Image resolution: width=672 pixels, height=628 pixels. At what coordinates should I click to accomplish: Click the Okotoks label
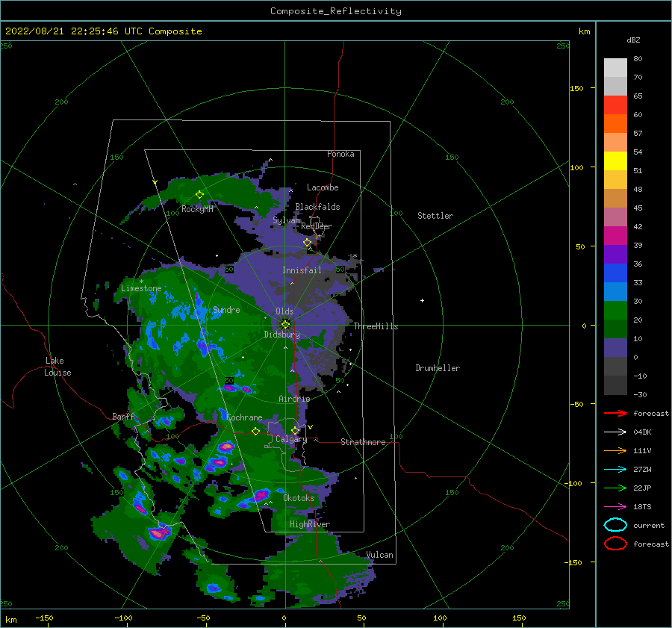[x=299, y=498]
